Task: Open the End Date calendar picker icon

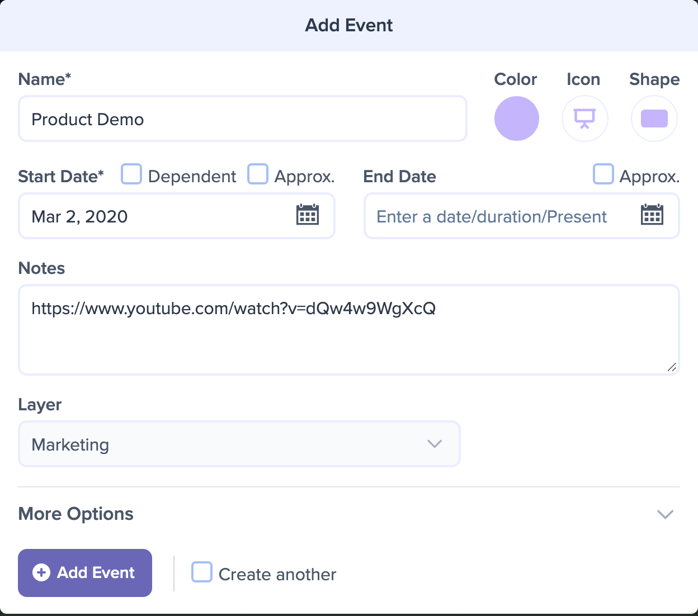Action: pos(652,215)
